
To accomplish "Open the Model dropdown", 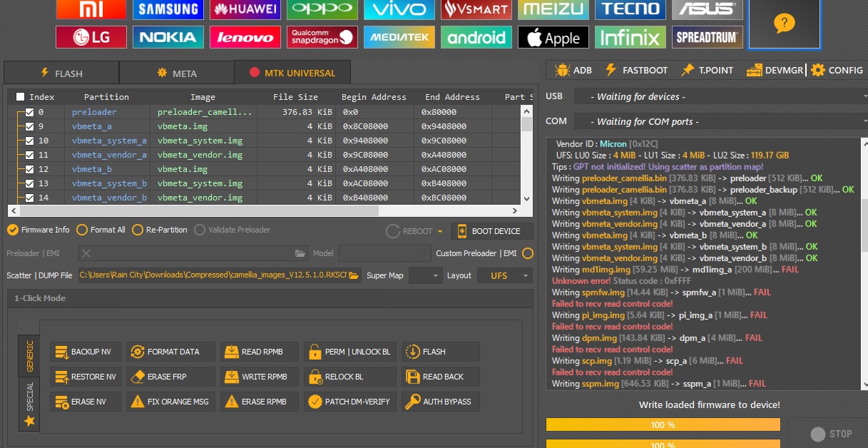I will 385,253.
